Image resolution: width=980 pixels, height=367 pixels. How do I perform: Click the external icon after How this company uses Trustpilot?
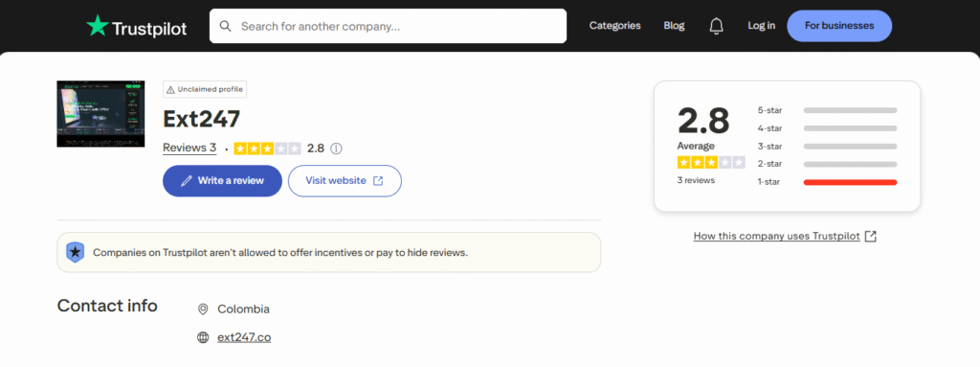coord(871,236)
